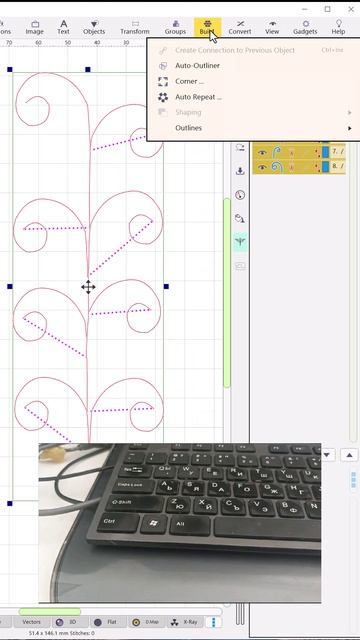Open the three-dots options beside X-Ray
This screenshot has height=640, width=360.
pyautogui.click(x=213, y=622)
